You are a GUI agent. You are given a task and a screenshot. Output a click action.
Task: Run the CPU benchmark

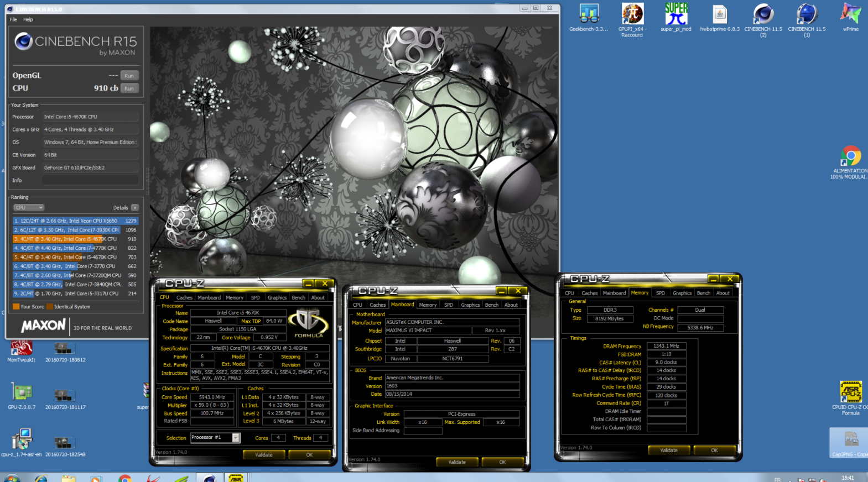tap(129, 88)
